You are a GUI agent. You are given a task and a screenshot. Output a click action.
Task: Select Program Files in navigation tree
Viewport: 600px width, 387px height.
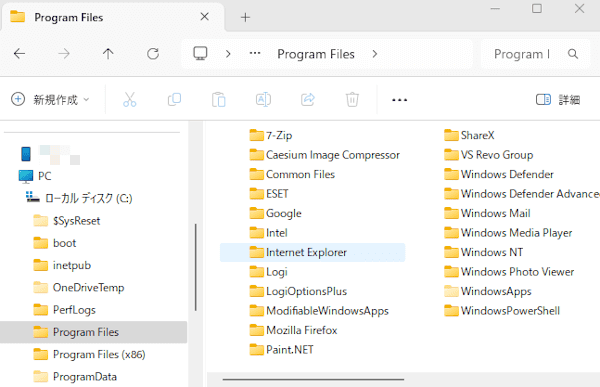pyautogui.click(x=93, y=332)
